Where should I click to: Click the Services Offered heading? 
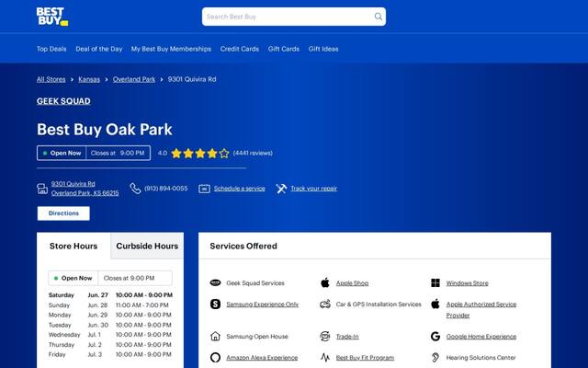point(243,246)
